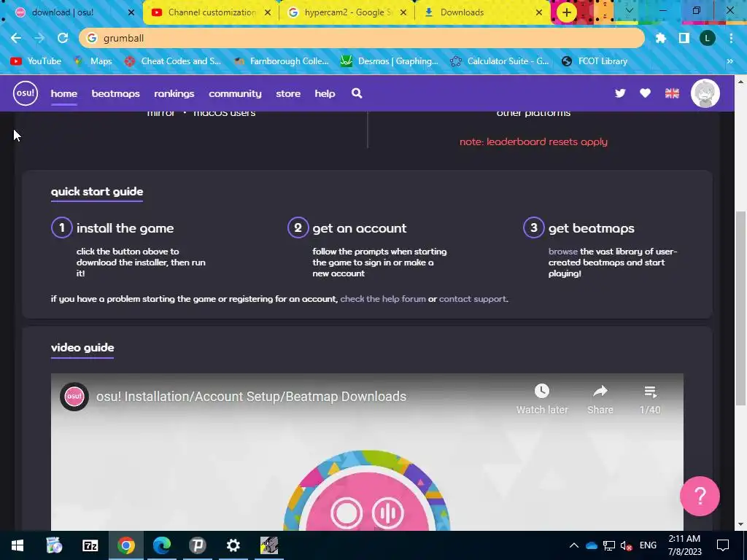The height and width of the screenshot is (560, 747).
Task: Open the user avatar menu
Action: pos(705,93)
